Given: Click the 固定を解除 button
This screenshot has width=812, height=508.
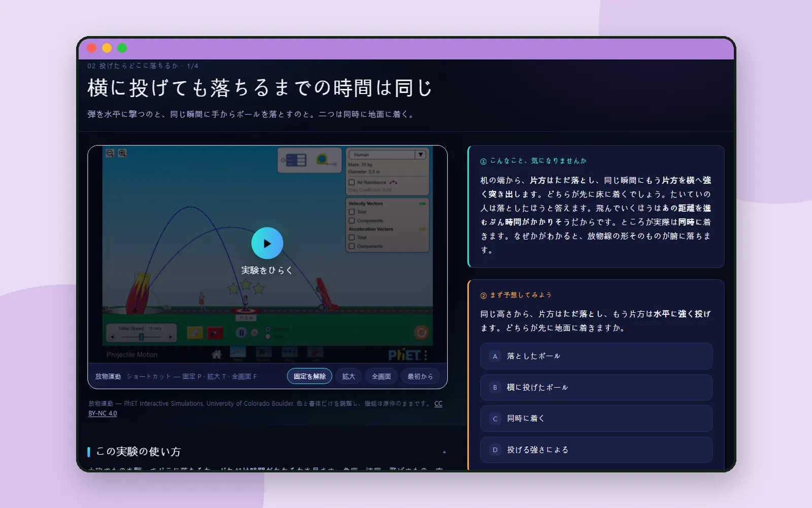Looking at the screenshot, I should point(310,376).
